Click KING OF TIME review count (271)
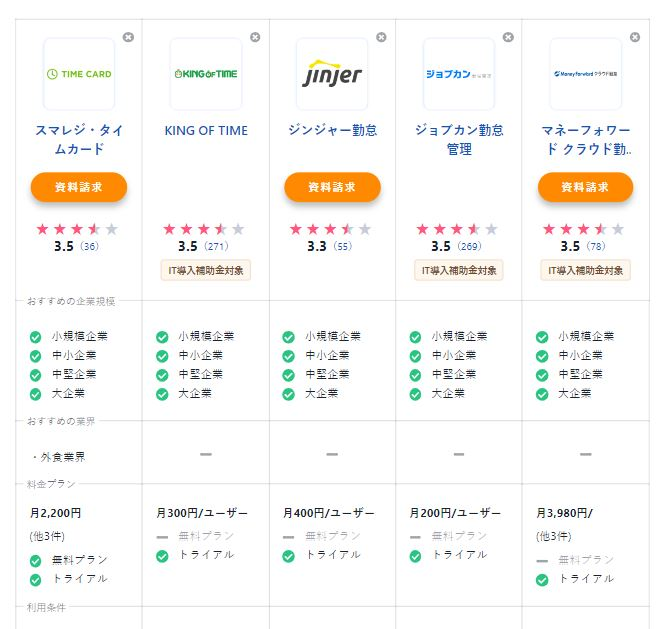The width and height of the screenshot is (665, 629). (216, 247)
